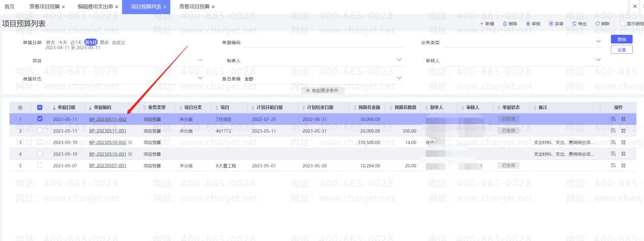Open table column settings gear icon
This screenshot has width=644, height=241.
coord(20,108)
